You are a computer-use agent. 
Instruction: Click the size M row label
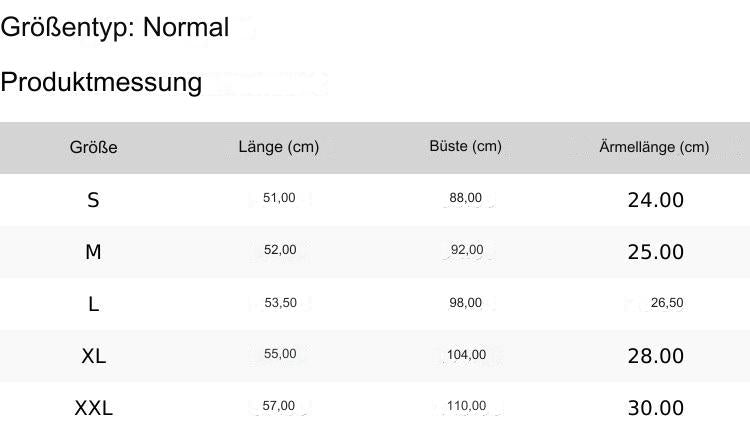coord(93,252)
